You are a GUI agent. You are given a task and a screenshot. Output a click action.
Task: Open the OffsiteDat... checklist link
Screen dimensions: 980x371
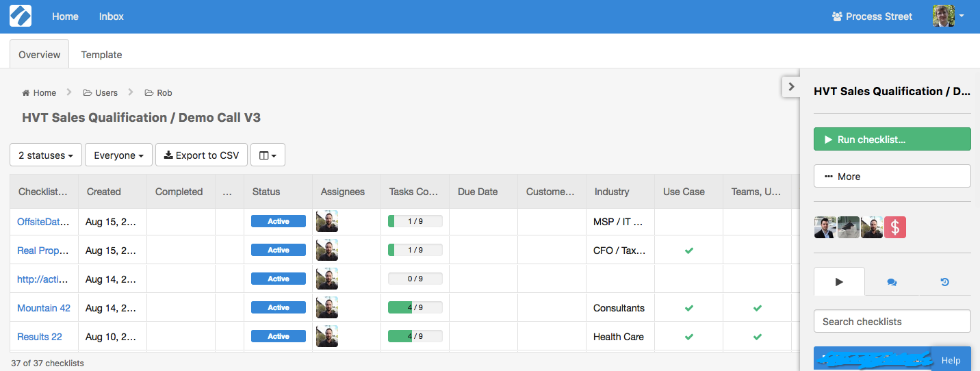click(x=44, y=222)
